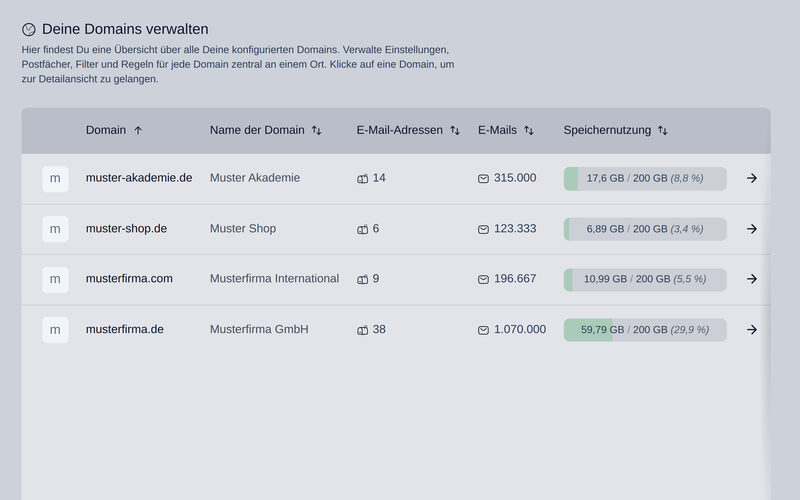Click the m avatar of muster-akademie.de

55,179
